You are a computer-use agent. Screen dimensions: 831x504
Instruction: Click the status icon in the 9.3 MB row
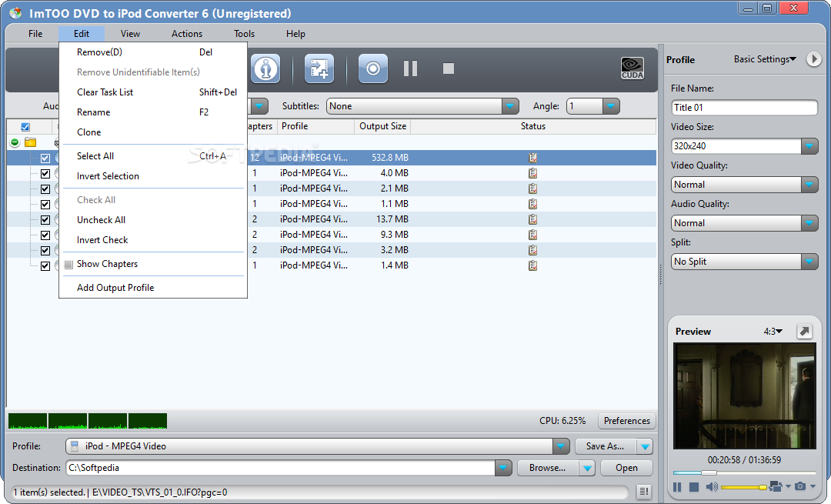point(532,234)
